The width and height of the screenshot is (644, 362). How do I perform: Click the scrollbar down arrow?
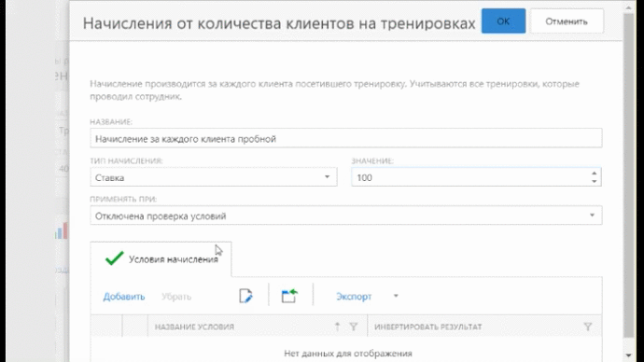(628, 355)
